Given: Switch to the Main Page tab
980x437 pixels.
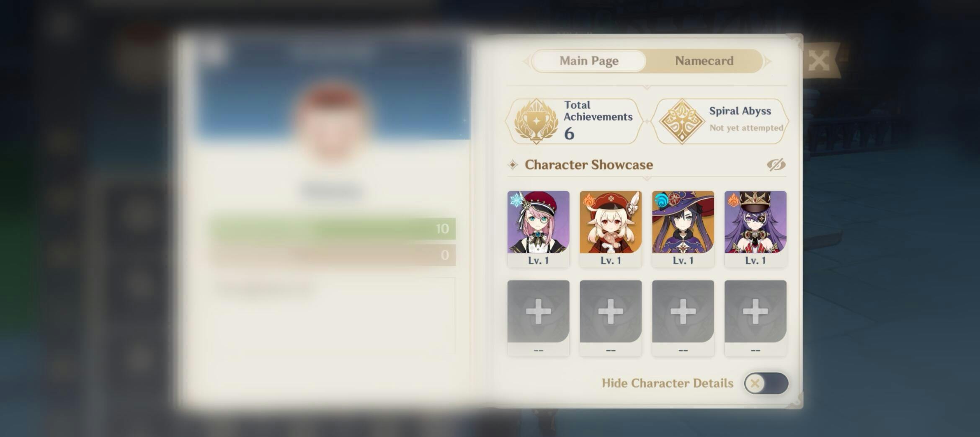Looking at the screenshot, I should [589, 61].
